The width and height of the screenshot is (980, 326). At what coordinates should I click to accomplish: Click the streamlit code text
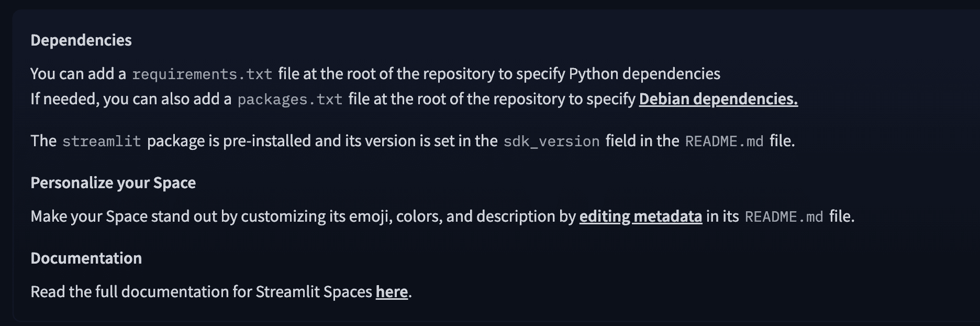(102, 142)
